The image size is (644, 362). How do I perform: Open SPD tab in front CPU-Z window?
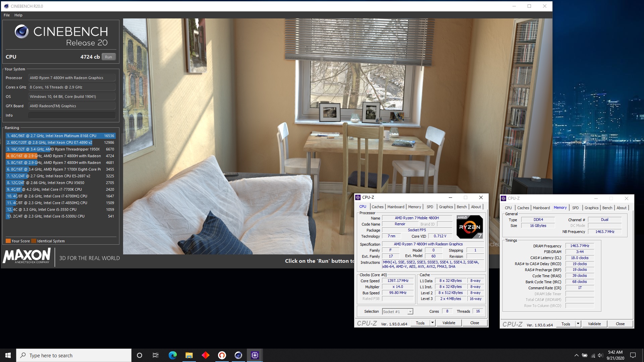430,207
